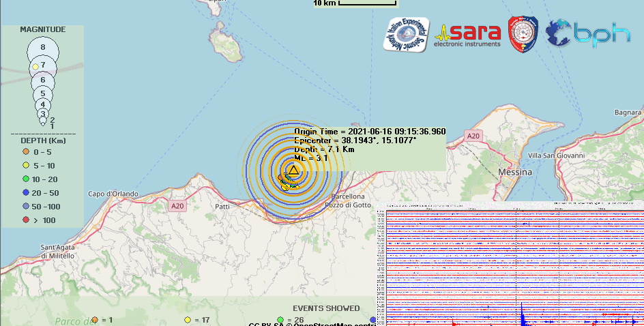Click the yellow 17 events count dot

pyautogui.click(x=188, y=319)
